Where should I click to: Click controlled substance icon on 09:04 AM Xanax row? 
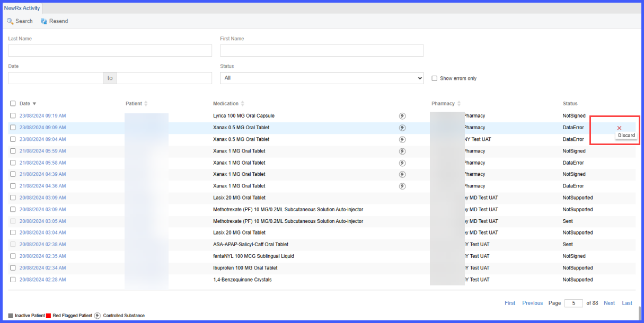[x=402, y=139]
